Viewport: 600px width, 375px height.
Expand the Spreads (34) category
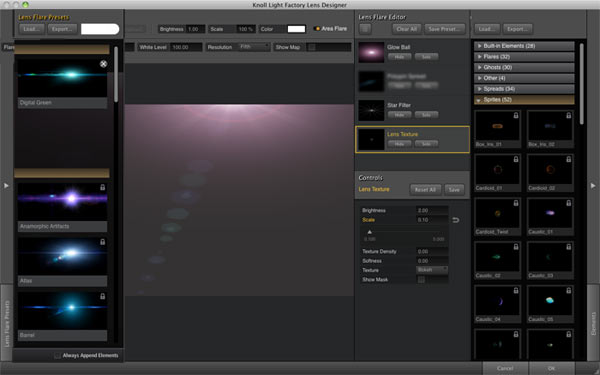[x=524, y=89]
